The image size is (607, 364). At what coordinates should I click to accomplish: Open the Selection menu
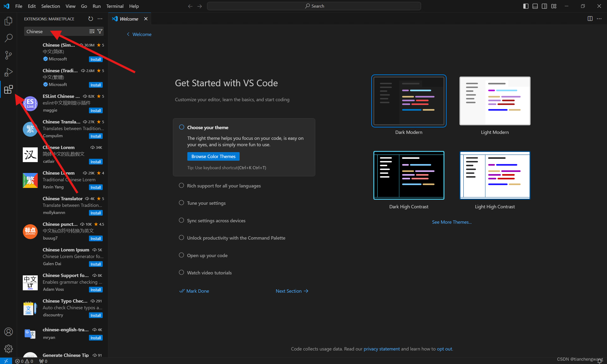point(51,6)
